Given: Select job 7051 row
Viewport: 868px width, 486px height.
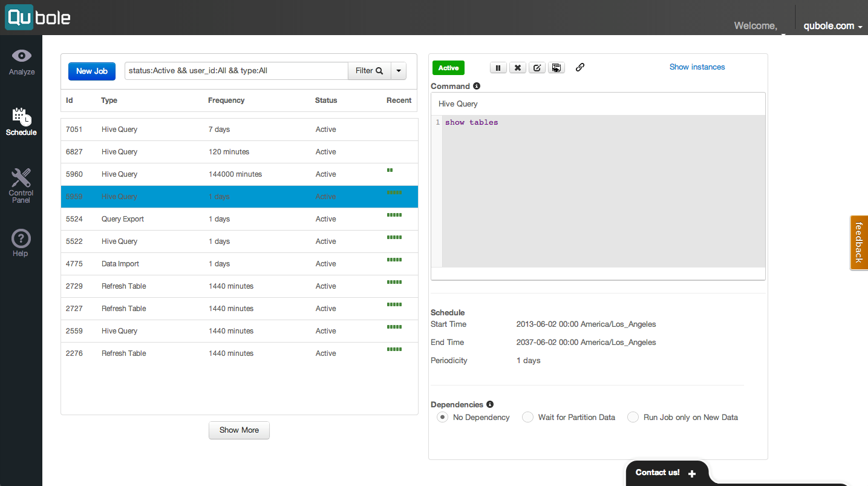Looking at the screenshot, I should (240, 130).
